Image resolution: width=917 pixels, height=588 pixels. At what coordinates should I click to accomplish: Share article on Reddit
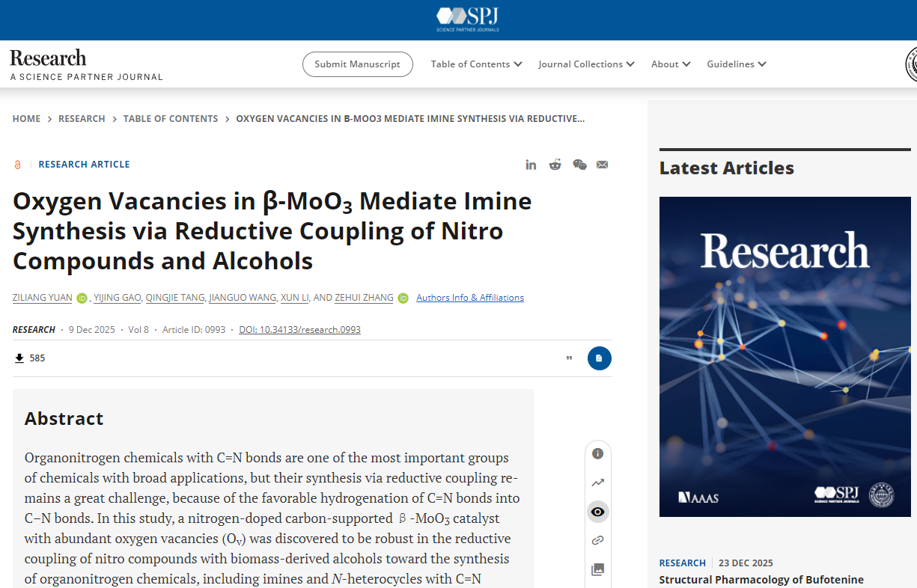555,165
